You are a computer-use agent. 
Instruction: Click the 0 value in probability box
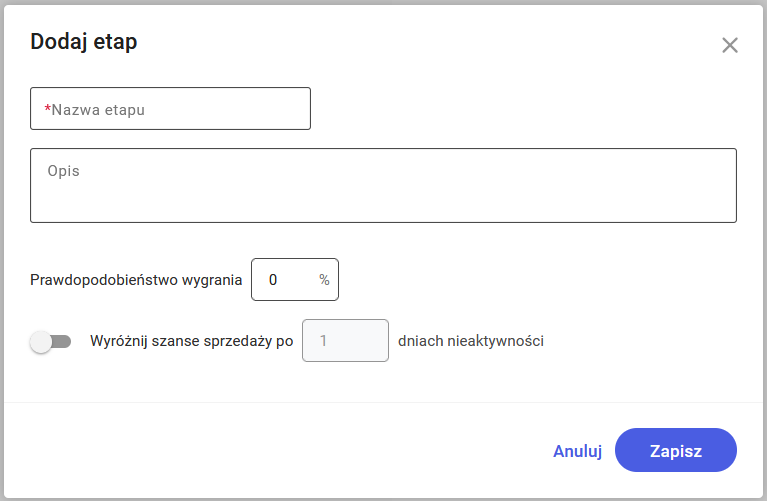click(x=273, y=280)
